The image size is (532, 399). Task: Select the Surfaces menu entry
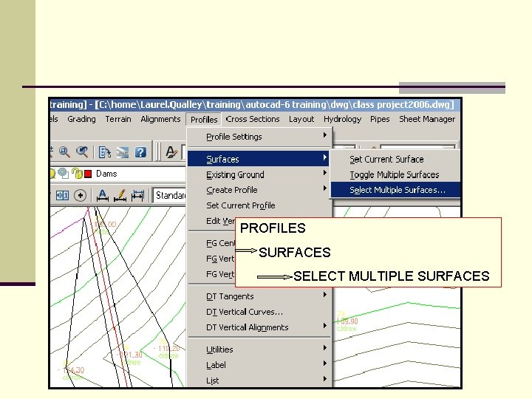[x=259, y=159]
